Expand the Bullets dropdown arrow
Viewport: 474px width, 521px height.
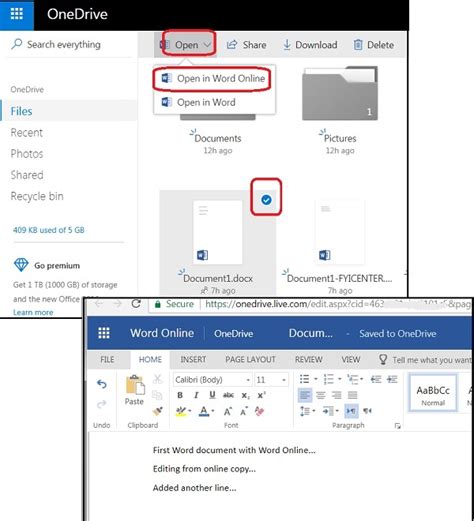pos(316,379)
